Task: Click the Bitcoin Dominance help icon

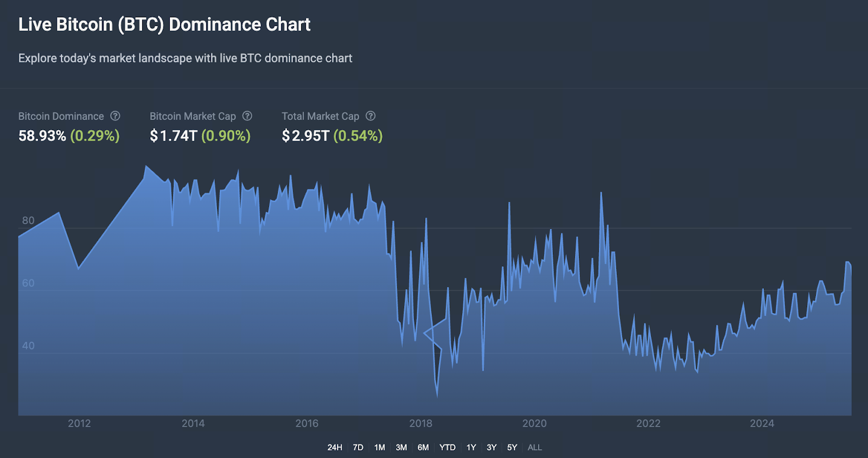Action: (115, 116)
